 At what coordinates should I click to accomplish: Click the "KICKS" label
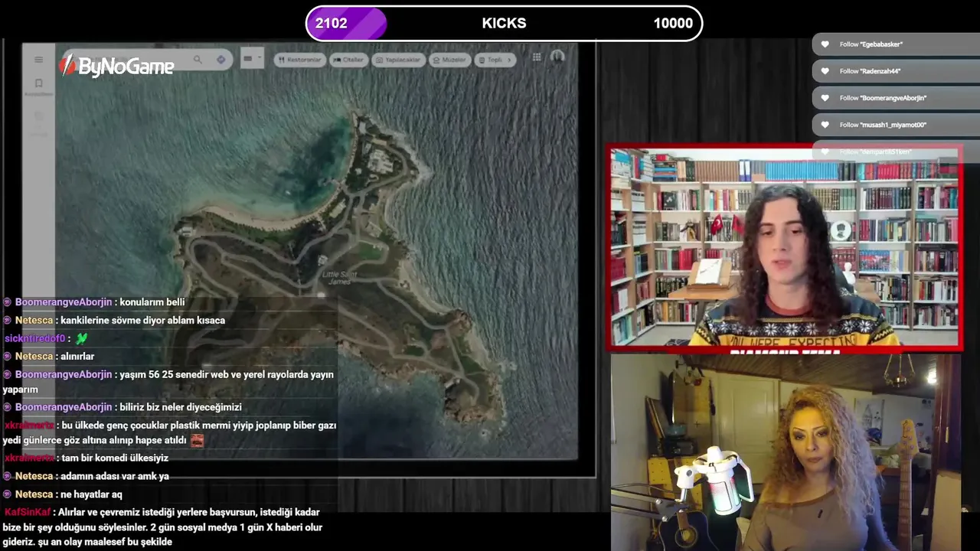504,23
